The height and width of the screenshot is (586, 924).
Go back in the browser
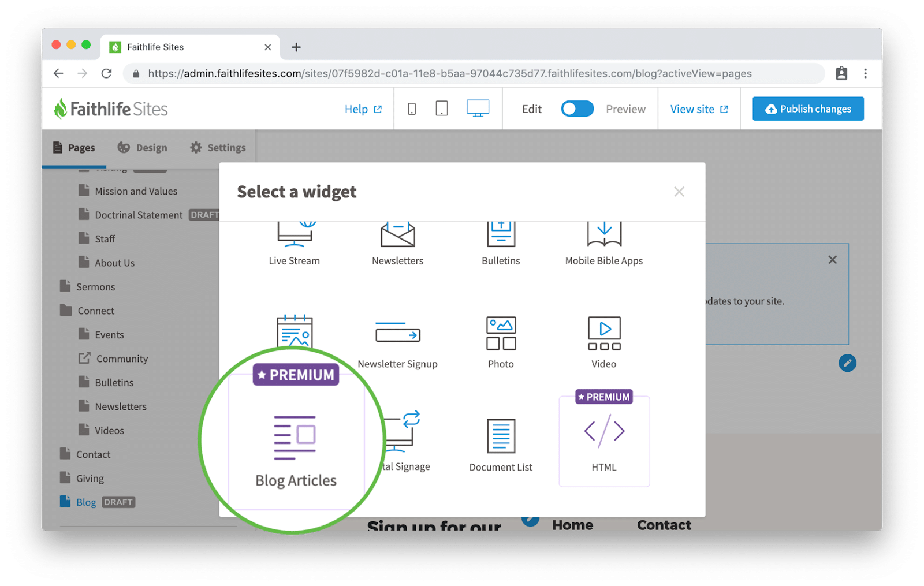pyautogui.click(x=58, y=73)
